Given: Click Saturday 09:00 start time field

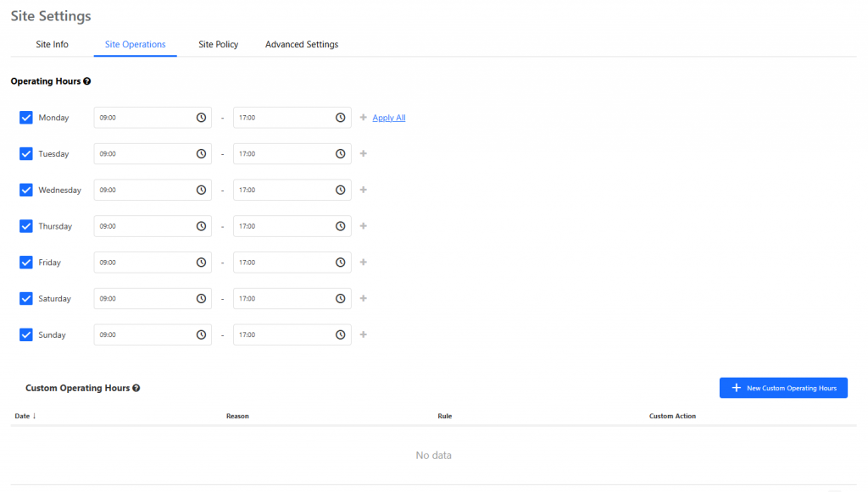Looking at the screenshot, I should pos(153,299).
